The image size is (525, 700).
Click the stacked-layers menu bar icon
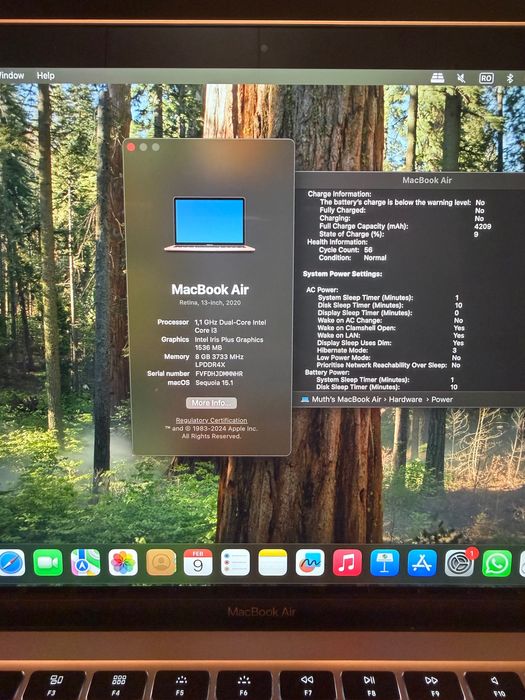tap(438, 78)
